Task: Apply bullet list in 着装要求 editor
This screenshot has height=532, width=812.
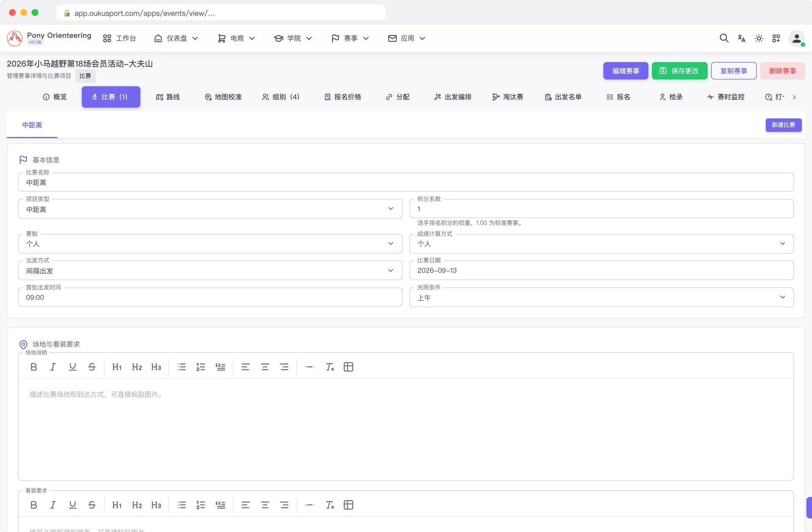Action: point(182,505)
